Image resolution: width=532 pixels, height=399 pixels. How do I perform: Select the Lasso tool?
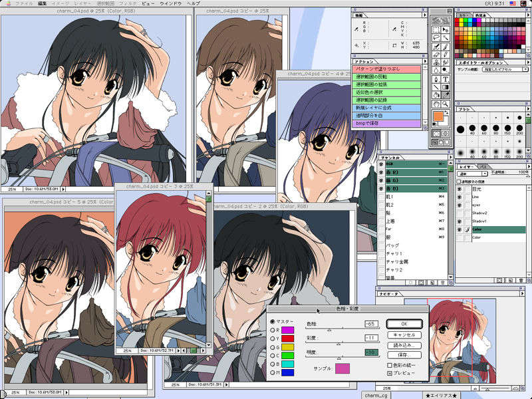tap(437, 38)
